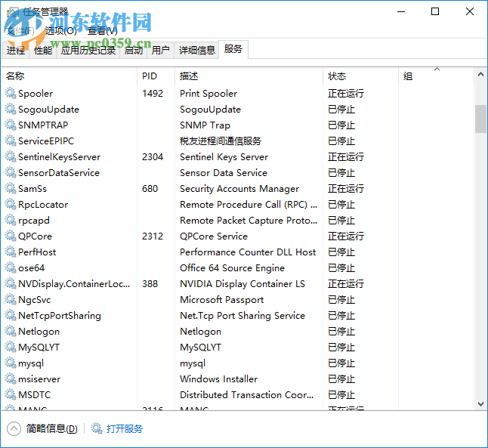488x448 pixels.
Task: Click the SogouUpdate service gear icon
Action: pyautogui.click(x=11, y=109)
